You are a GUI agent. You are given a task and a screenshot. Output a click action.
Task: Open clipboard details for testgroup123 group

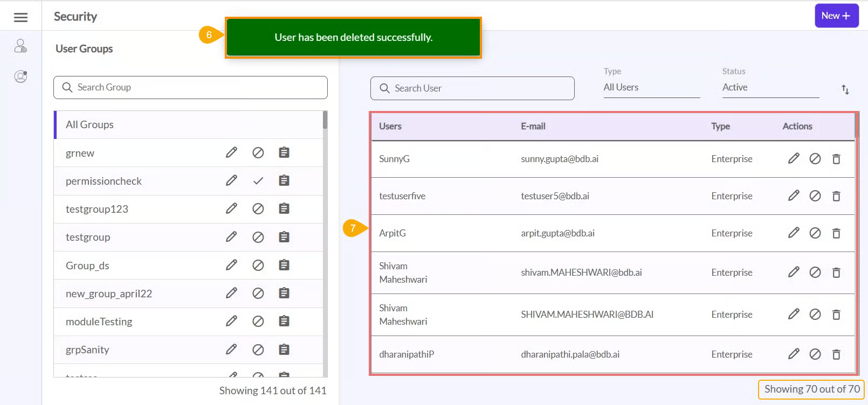coord(284,209)
